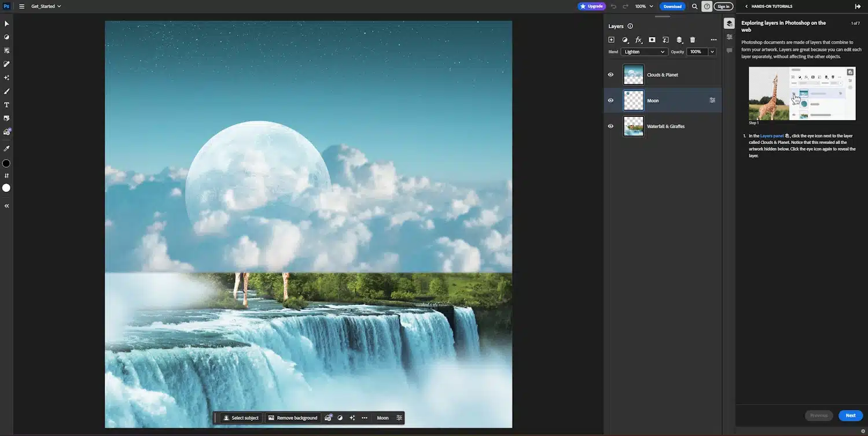Click the delete layer trash icon
Screen dimensions: 868x436
(x=693, y=40)
